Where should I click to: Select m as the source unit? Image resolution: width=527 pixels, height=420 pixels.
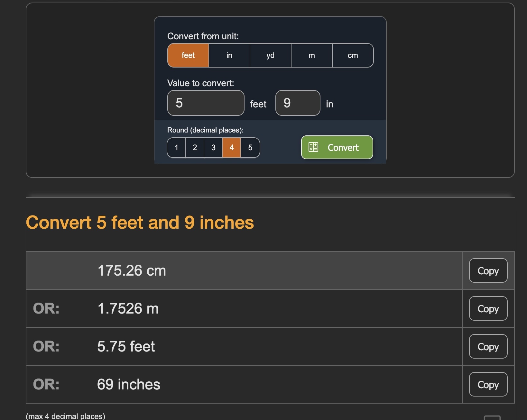tap(311, 55)
